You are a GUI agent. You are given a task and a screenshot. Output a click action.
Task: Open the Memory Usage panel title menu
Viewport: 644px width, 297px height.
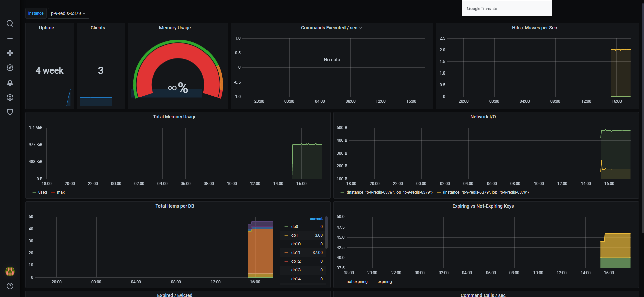click(175, 28)
